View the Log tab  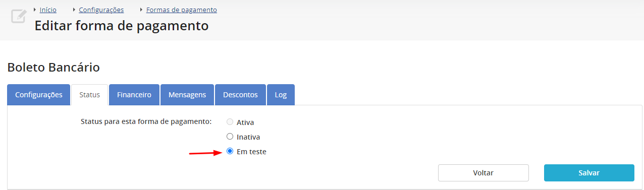[x=281, y=95]
